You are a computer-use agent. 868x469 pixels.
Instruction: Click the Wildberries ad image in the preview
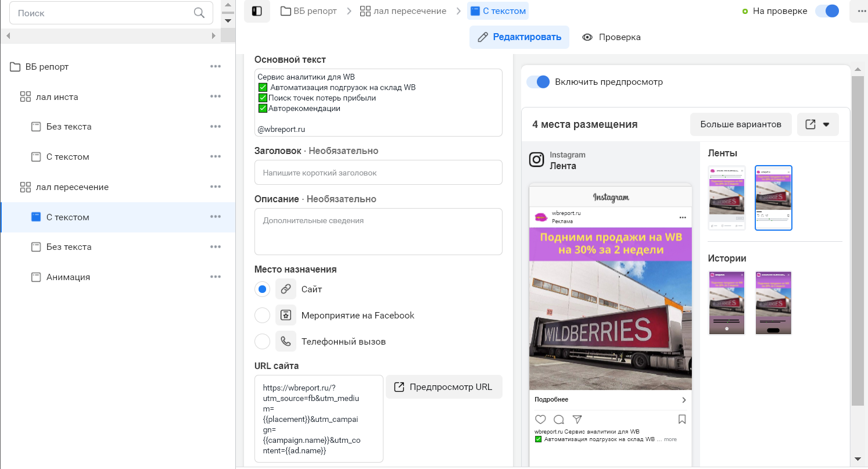(x=610, y=309)
